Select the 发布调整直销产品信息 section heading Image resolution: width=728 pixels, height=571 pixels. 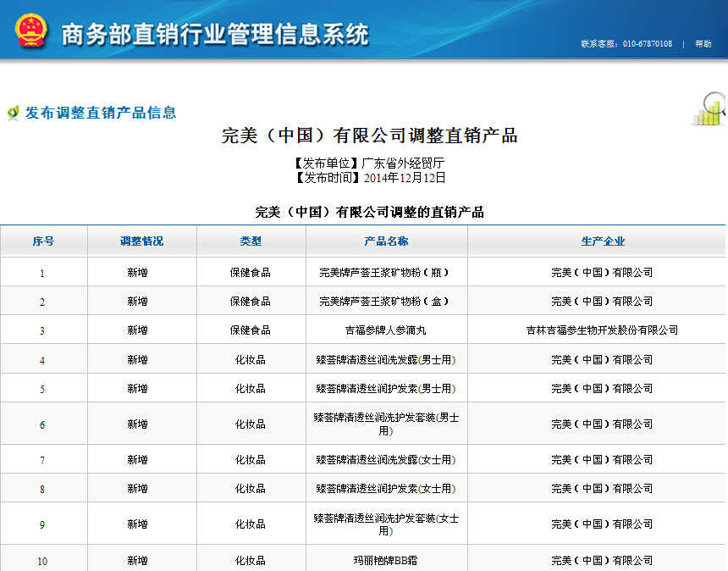[101, 113]
